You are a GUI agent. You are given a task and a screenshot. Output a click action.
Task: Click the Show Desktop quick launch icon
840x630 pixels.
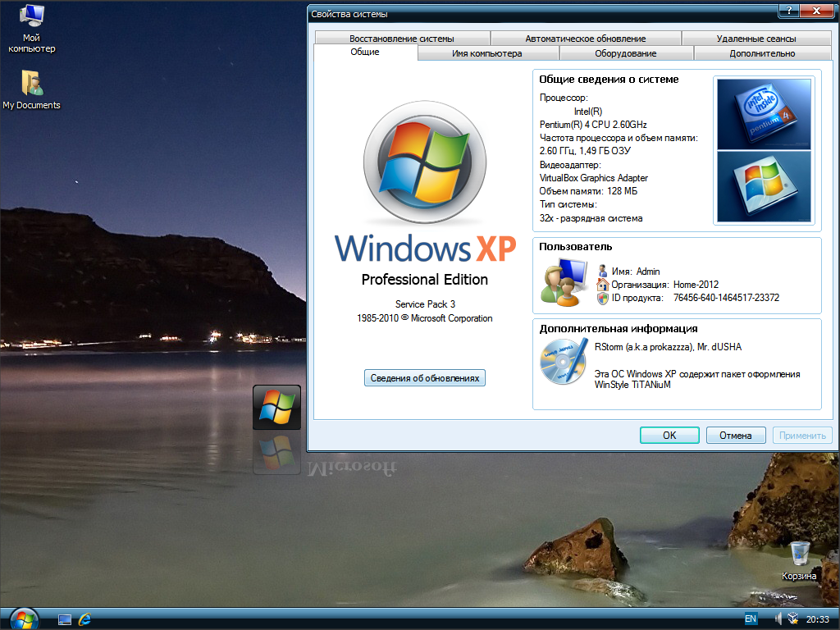pyautogui.click(x=65, y=620)
